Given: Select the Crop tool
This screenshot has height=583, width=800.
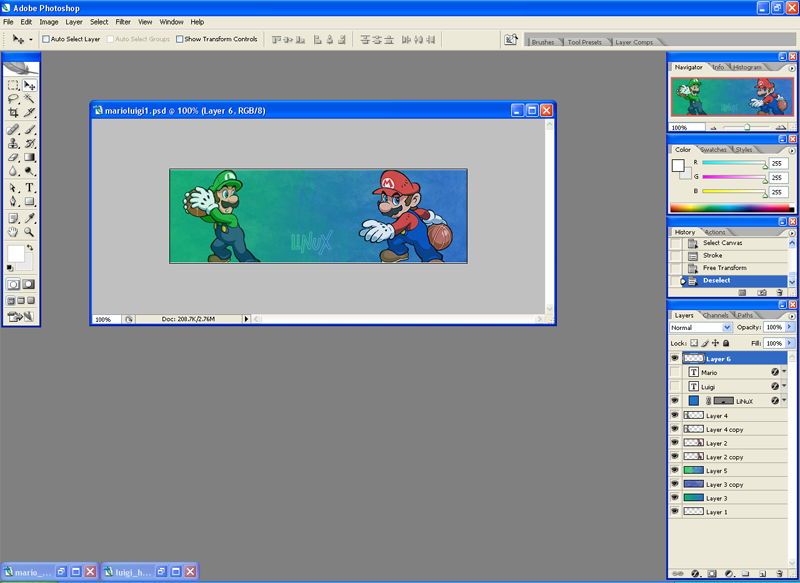Looking at the screenshot, I should [x=13, y=113].
